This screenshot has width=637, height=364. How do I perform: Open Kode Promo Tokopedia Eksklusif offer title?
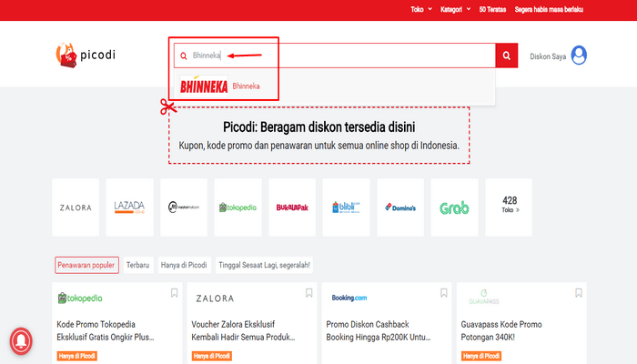click(106, 330)
